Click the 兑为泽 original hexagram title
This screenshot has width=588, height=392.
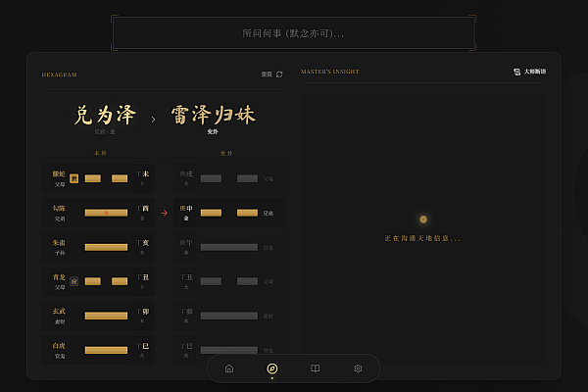click(x=105, y=115)
